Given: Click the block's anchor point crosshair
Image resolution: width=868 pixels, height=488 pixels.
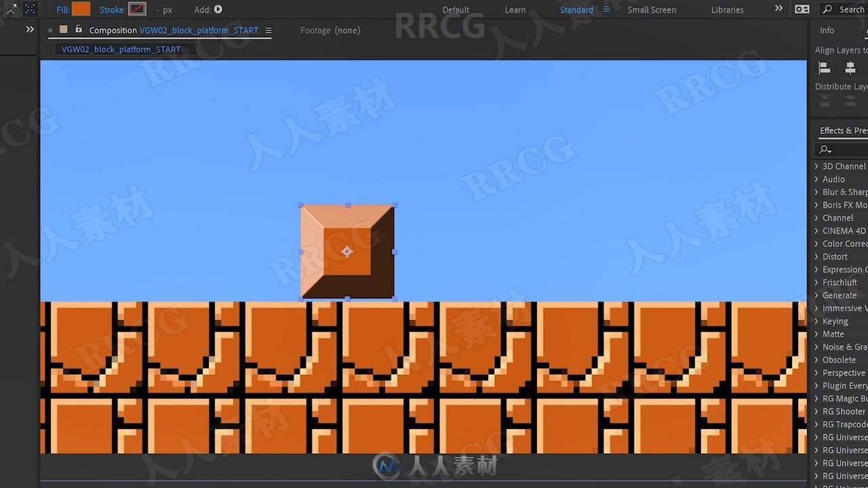Looking at the screenshot, I should [x=347, y=251].
